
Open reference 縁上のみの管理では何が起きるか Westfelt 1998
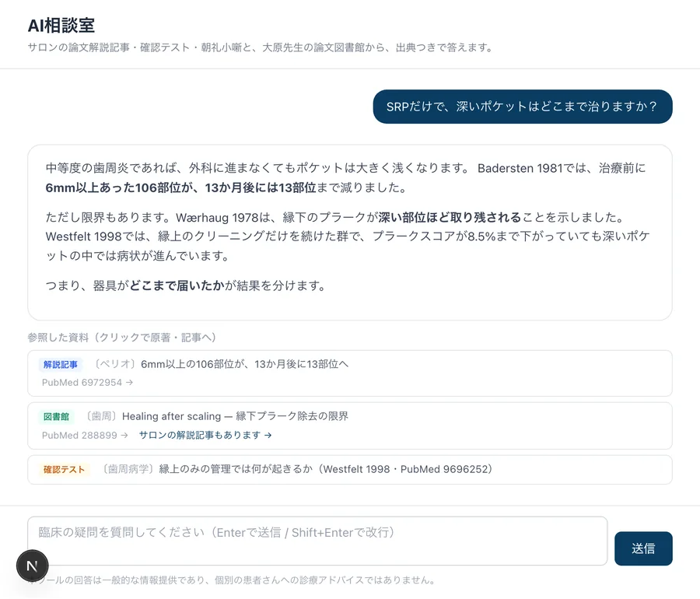tap(350, 470)
